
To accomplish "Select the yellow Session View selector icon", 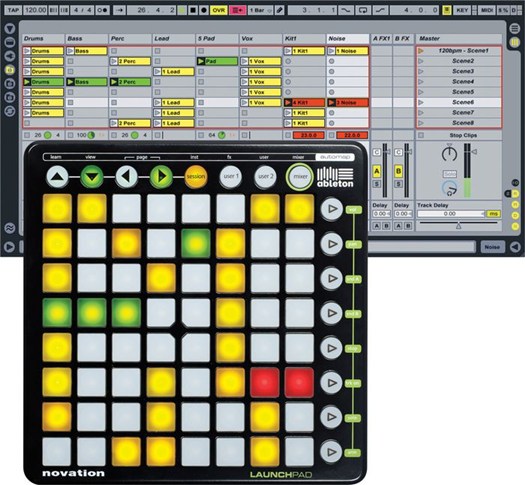I will tap(514, 42).
